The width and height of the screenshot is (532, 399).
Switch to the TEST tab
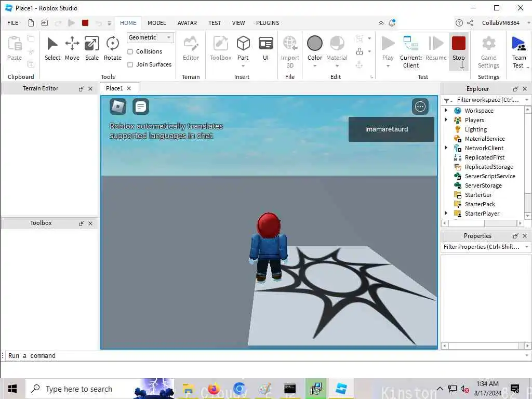215,23
